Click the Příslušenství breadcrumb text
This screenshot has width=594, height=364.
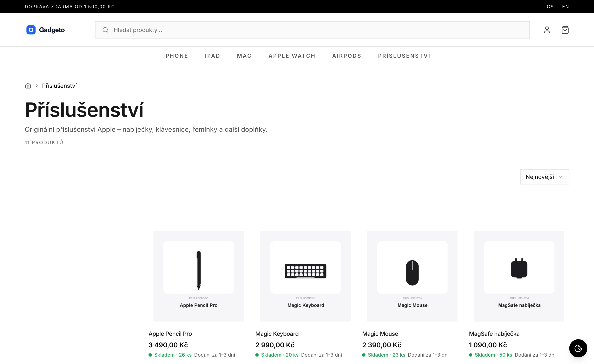(59, 86)
